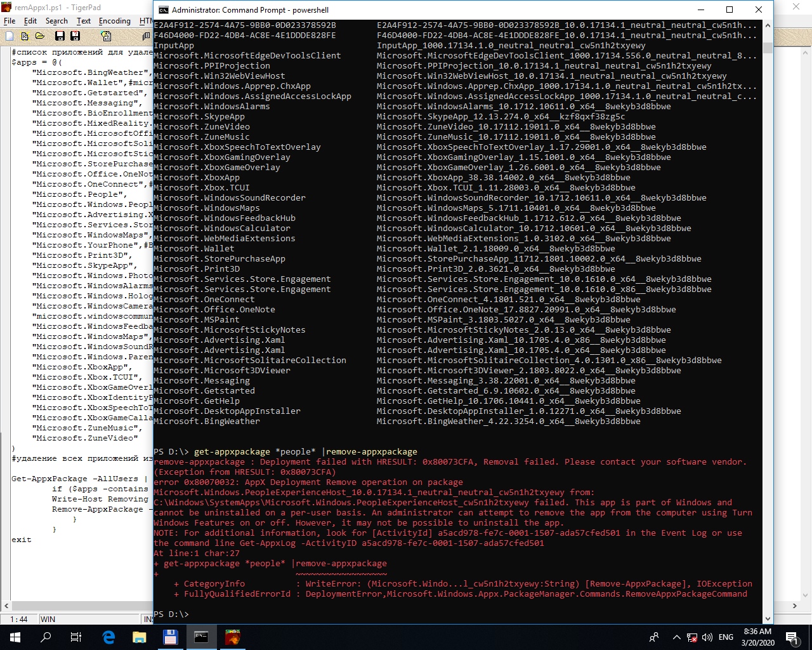Screen dimensions: 812x650
Task: Click the hand-on-document icon in TigerPad toolbar
Action: (106, 36)
